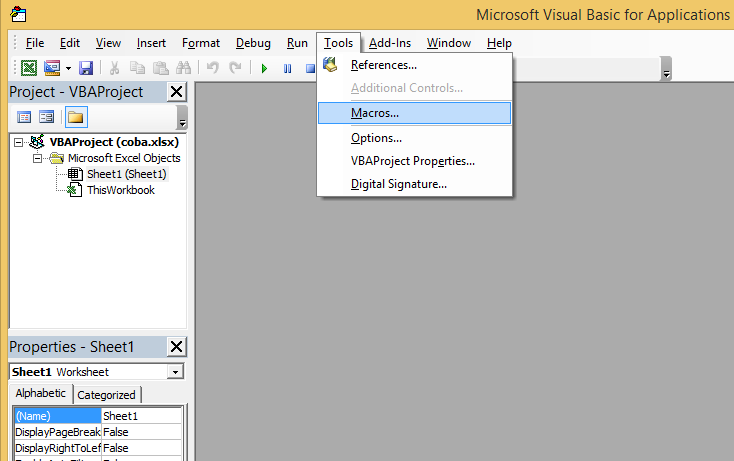Open the Insert menu
This screenshot has height=461, width=734.
click(151, 43)
